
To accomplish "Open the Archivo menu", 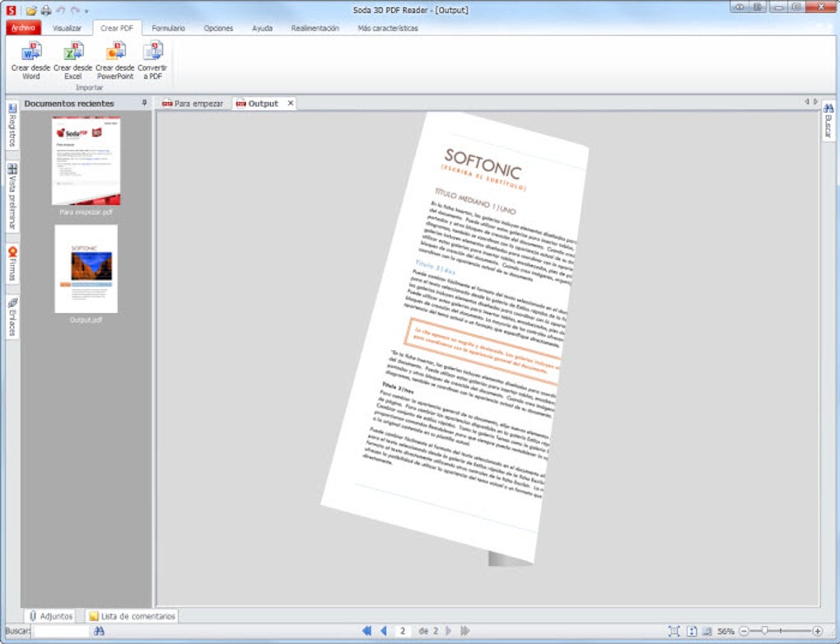I will click(x=23, y=28).
